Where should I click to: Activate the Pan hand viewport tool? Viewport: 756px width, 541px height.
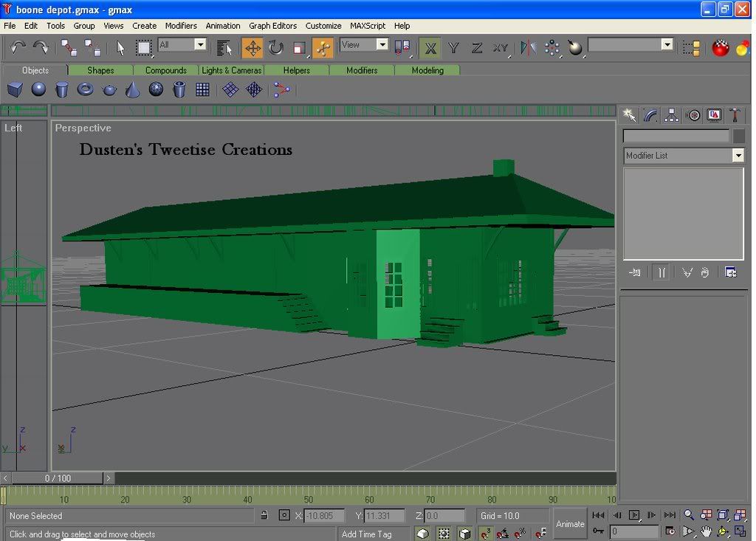point(706,531)
